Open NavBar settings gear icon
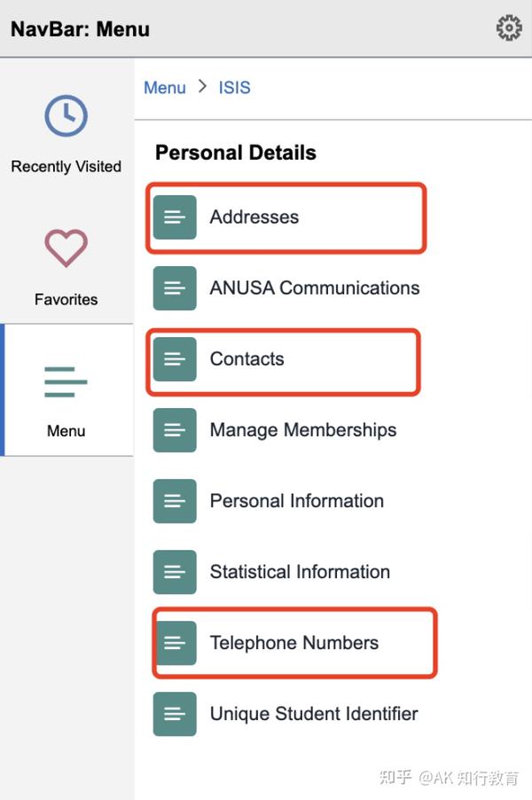The width and height of the screenshot is (532, 800). pos(509,28)
